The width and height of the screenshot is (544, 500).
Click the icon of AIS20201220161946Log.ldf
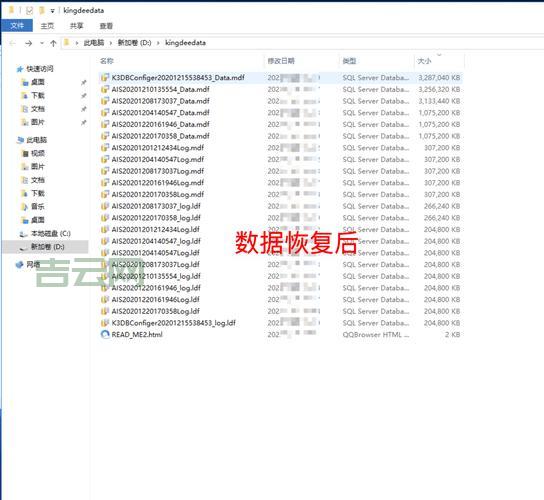[x=105, y=299]
